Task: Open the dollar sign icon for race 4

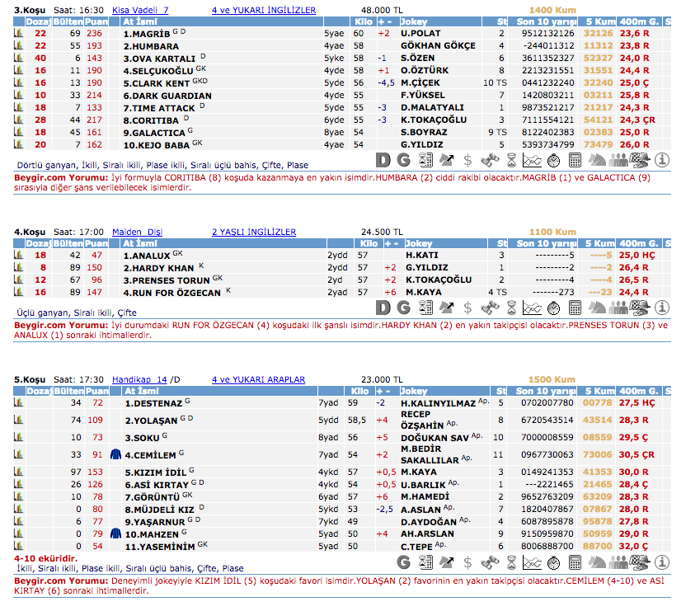Action: pyautogui.click(x=468, y=308)
